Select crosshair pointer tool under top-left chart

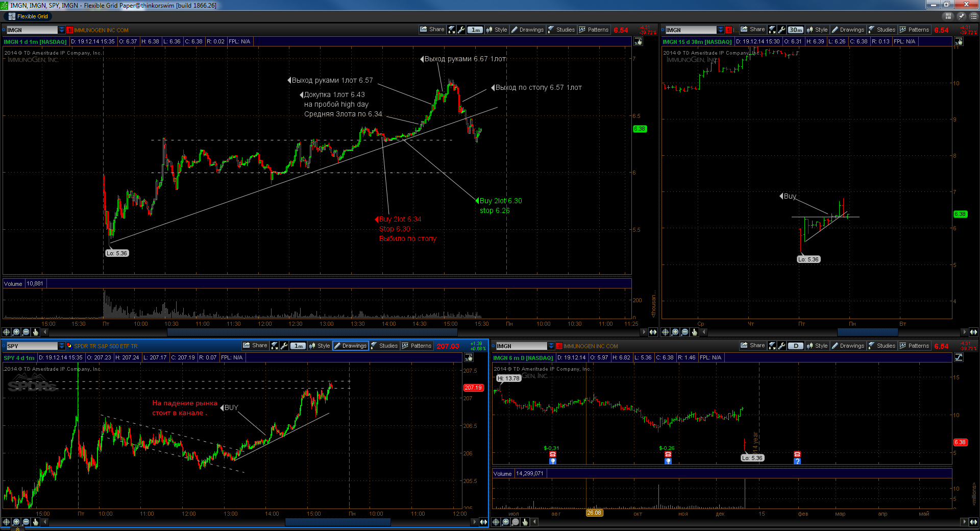tap(7, 332)
